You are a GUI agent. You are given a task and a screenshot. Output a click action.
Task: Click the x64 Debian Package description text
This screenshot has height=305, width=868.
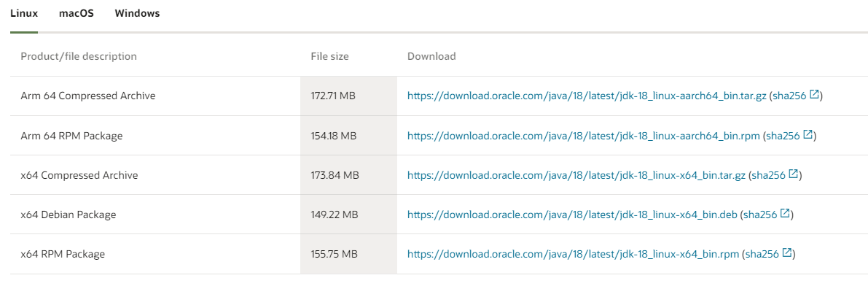[69, 215]
